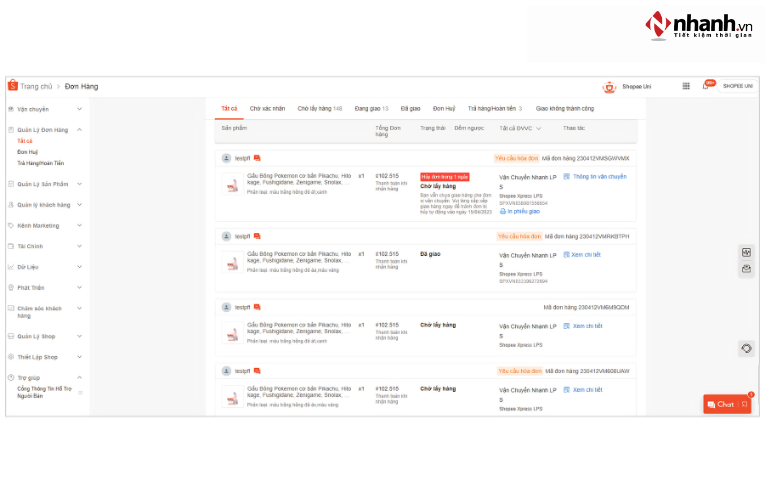
Task: Expand the Chat window resize icon
Action: click(x=745, y=404)
